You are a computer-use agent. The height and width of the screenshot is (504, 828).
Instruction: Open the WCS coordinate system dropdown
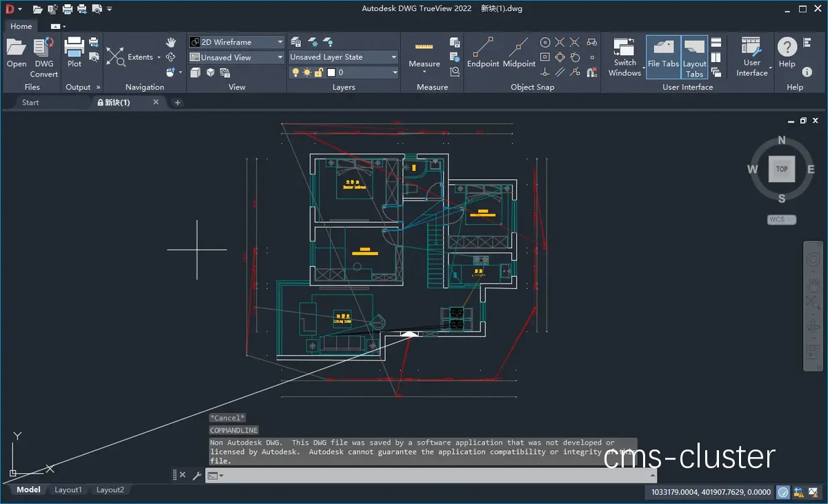coord(782,220)
